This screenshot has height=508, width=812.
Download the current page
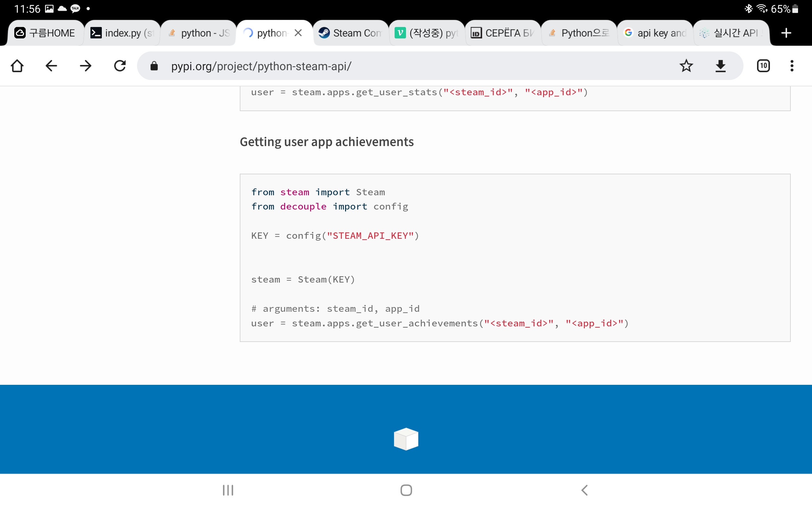coord(720,66)
